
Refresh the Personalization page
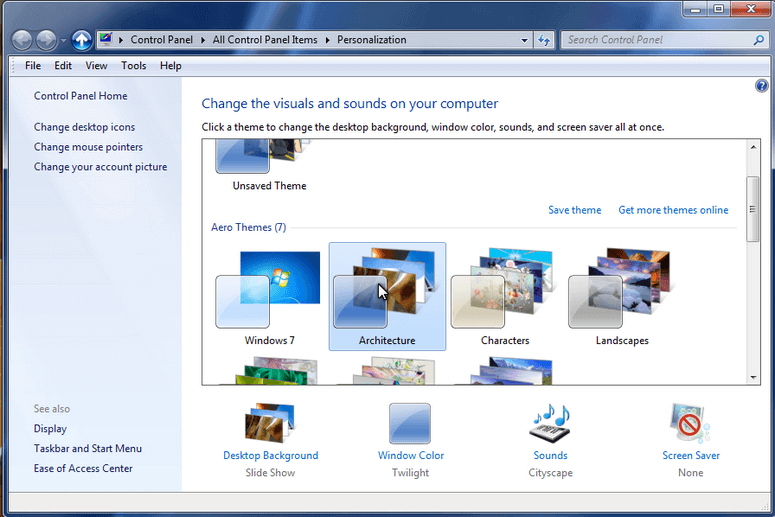click(x=544, y=40)
